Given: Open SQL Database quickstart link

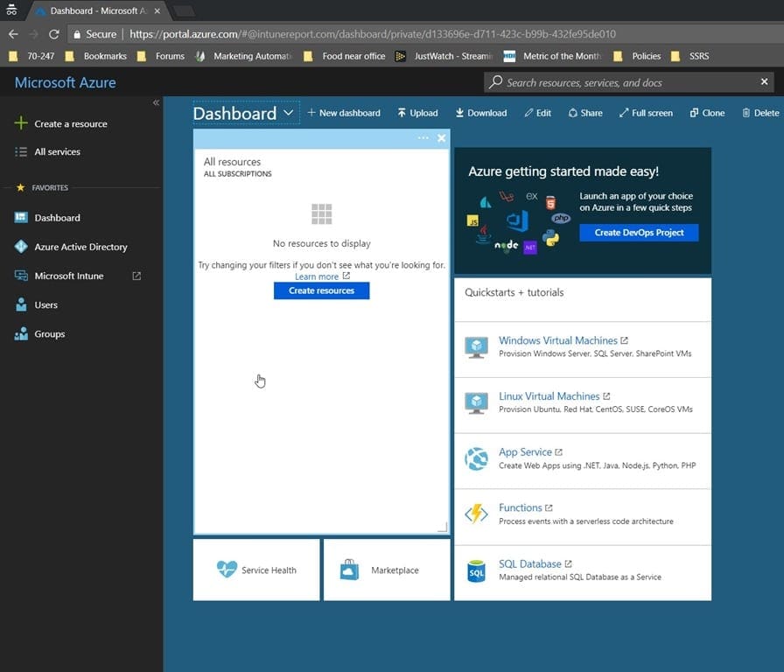Looking at the screenshot, I should [x=535, y=564].
